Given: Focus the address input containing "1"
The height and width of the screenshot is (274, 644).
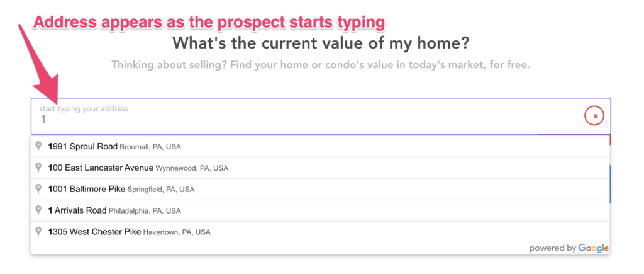Looking at the screenshot, I should coord(302,119).
